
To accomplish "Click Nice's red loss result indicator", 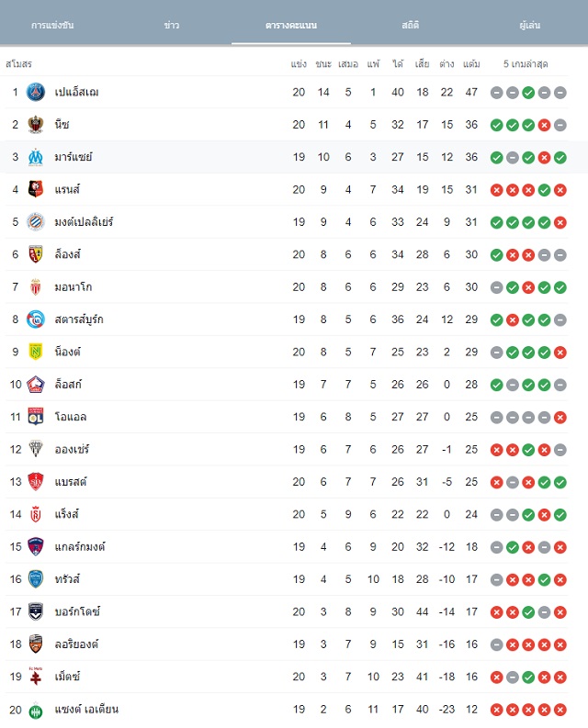I will click(544, 125).
